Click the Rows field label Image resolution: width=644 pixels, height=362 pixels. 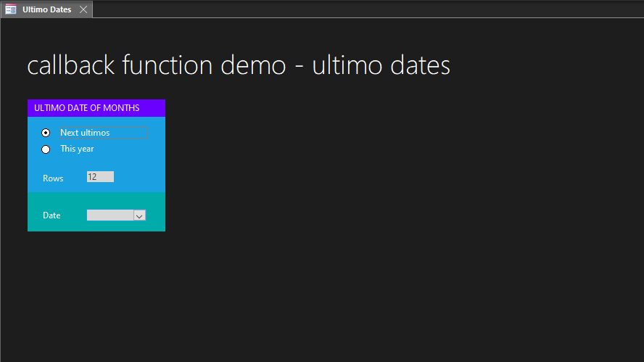point(53,178)
